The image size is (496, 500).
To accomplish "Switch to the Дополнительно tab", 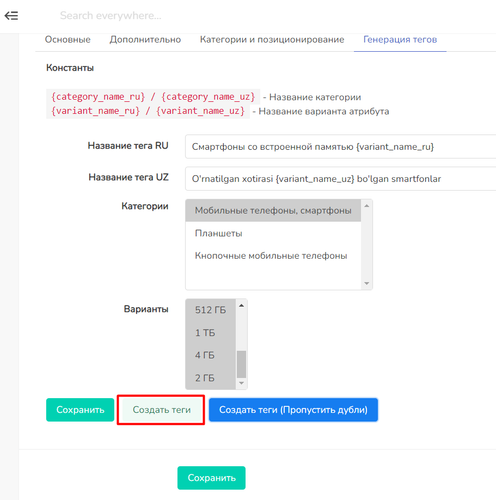I will tap(145, 40).
